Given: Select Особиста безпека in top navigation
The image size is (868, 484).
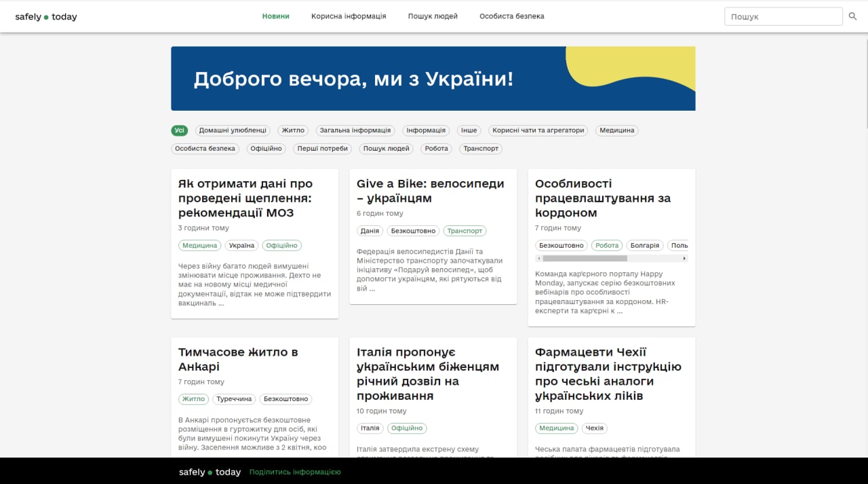Looking at the screenshot, I should pyautogui.click(x=511, y=16).
